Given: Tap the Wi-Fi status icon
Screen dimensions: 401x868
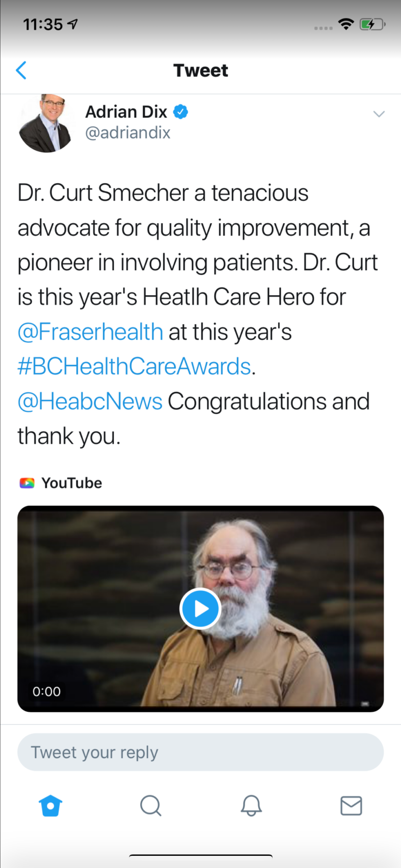Looking at the screenshot, I should pos(346,24).
